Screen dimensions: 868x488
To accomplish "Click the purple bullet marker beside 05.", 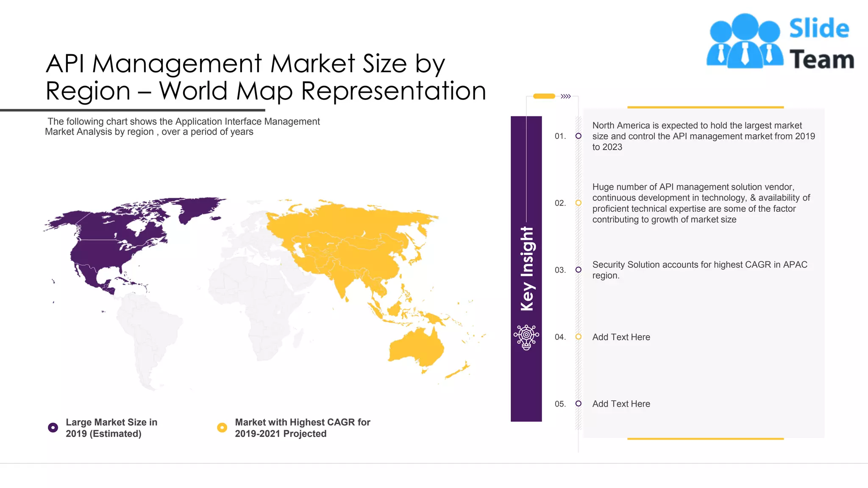I will [578, 404].
